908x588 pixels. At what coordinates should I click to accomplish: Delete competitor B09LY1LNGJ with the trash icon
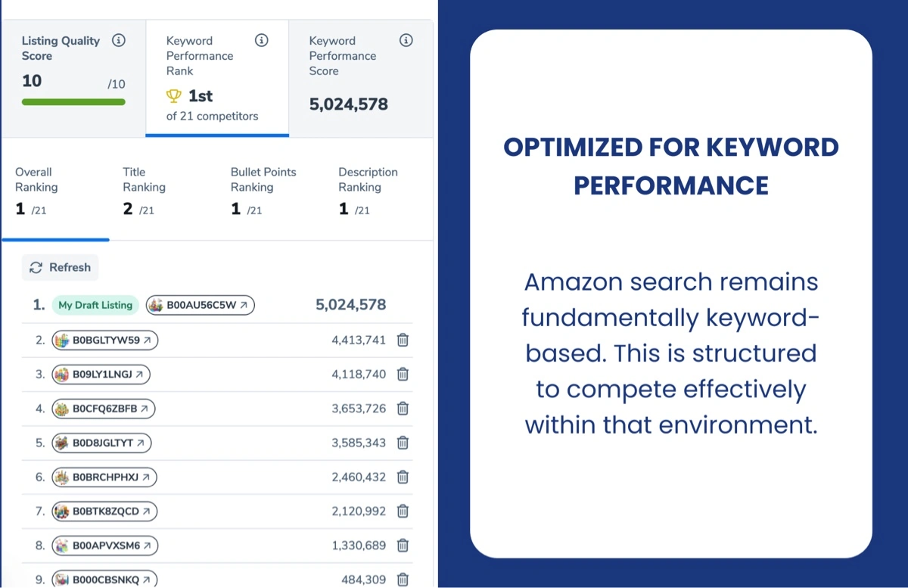click(403, 375)
